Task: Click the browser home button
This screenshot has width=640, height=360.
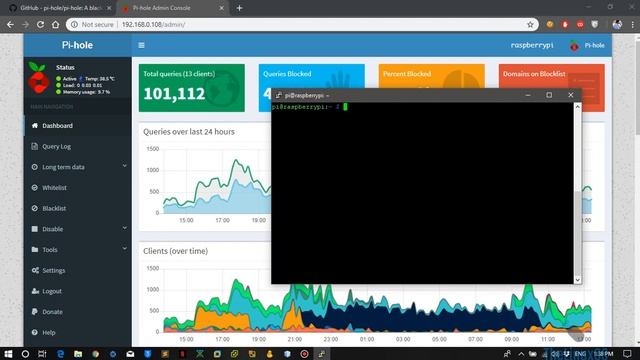Action: click(x=56, y=24)
